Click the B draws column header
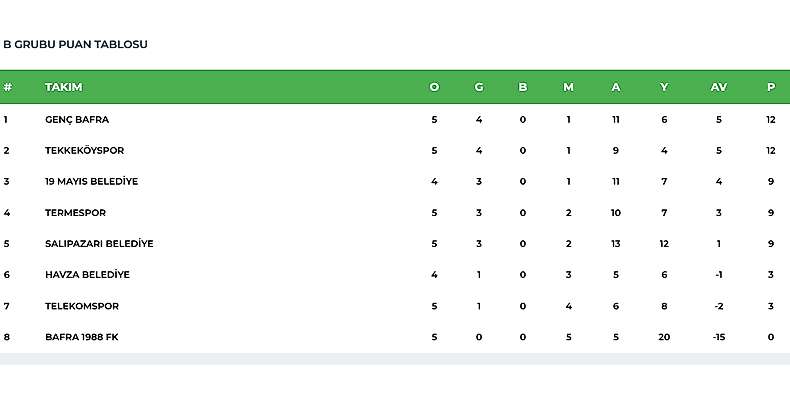 point(522,87)
